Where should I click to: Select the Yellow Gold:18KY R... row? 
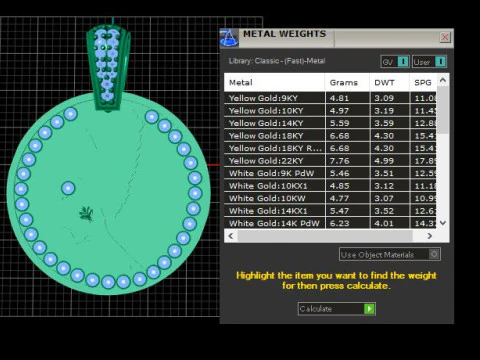330,148
